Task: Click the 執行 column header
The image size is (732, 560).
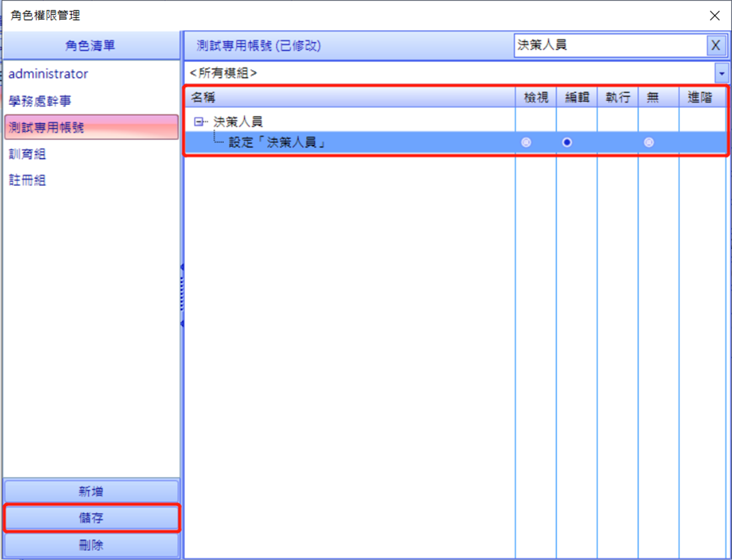Action: [618, 97]
